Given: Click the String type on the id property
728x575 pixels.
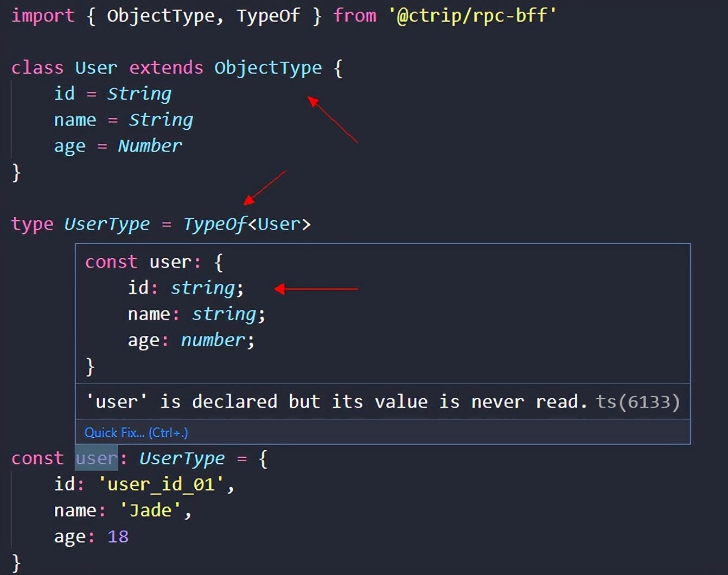Looking at the screenshot, I should tap(139, 93).
